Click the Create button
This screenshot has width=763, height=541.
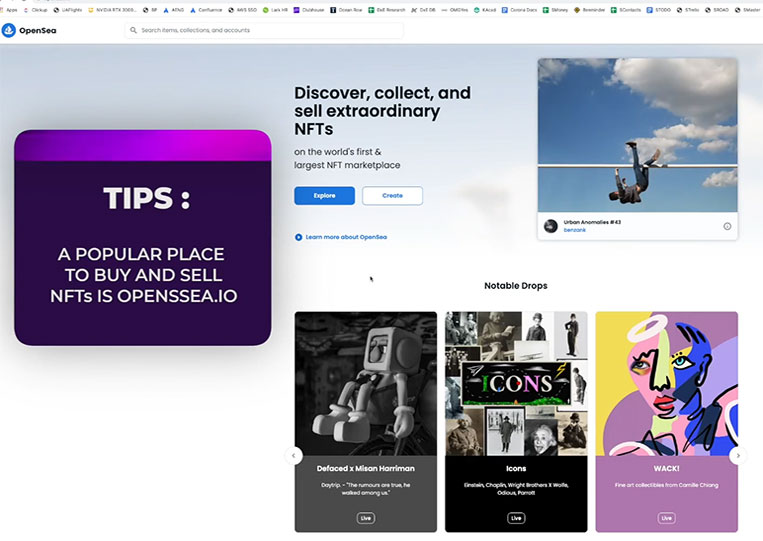(x=392, y=196)
